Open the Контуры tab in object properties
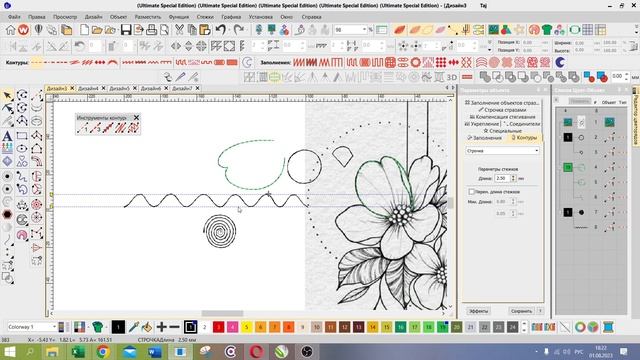Screen dimensions: 640x360 pyautogui.click(x=524, y=138)
